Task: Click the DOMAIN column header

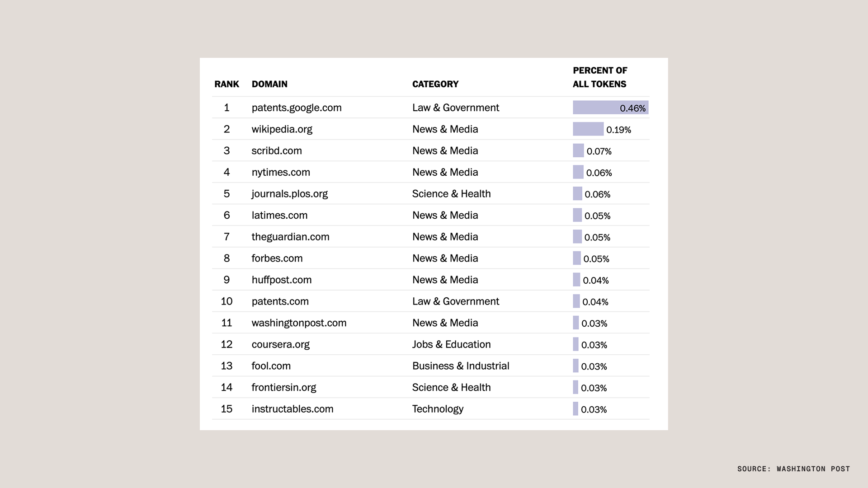Action: pyautogui.click(x=269, y=84)
